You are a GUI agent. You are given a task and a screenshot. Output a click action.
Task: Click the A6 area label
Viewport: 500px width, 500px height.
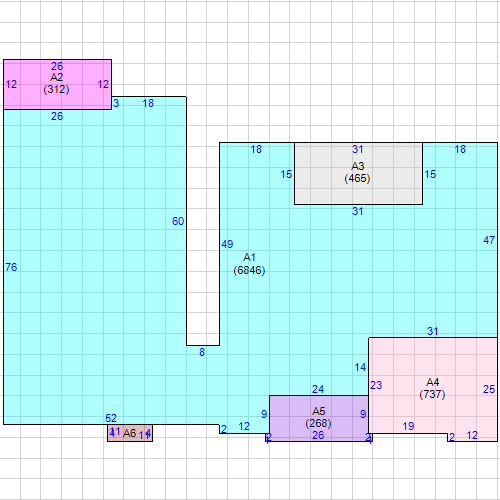pyautogui.click(x=129, y=433)
